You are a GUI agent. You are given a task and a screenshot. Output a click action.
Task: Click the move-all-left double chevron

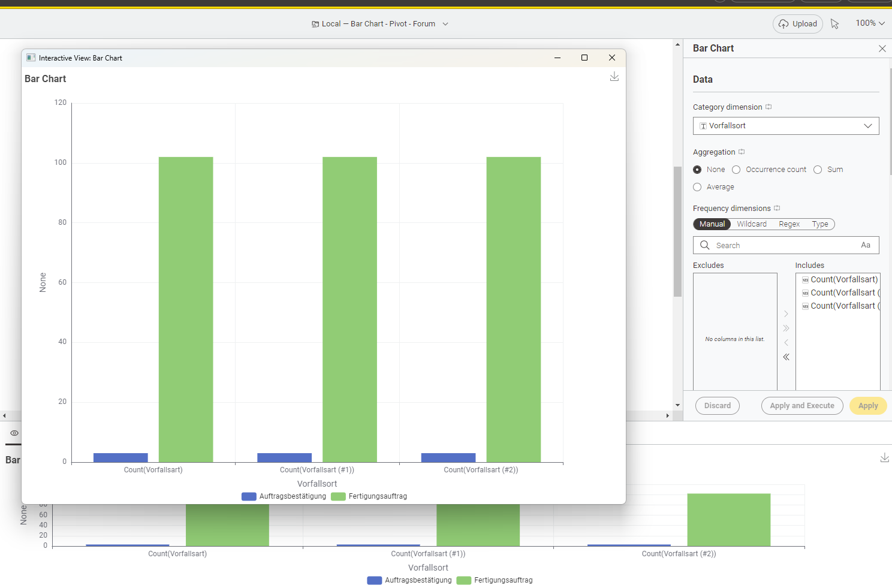tap(786, 357)
